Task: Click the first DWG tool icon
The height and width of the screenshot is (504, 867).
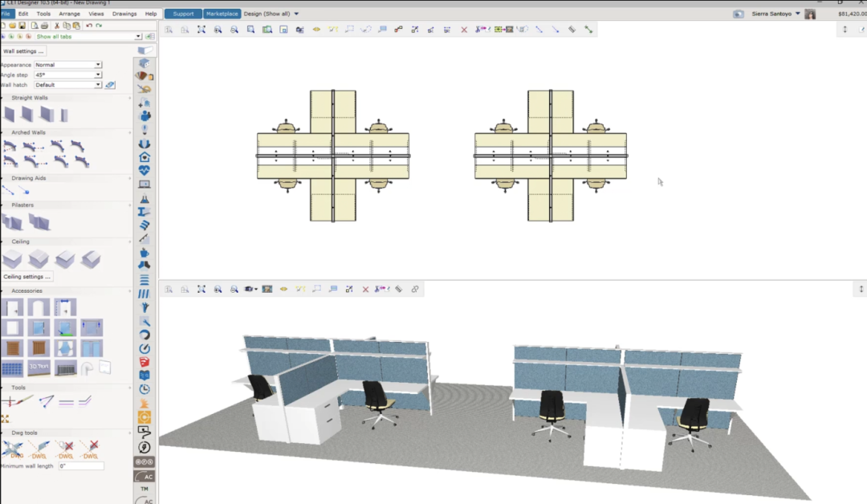Action: pos(13,449)
